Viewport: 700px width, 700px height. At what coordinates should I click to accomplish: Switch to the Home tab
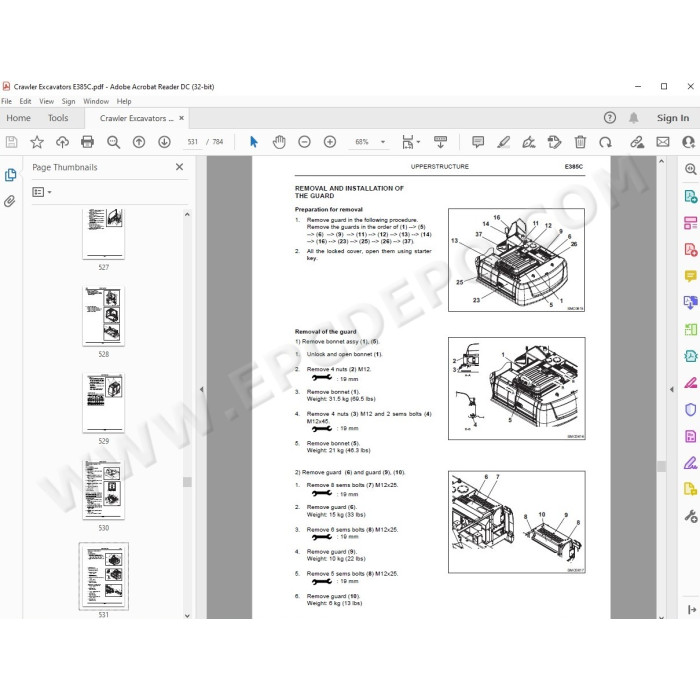click(18, 118)
